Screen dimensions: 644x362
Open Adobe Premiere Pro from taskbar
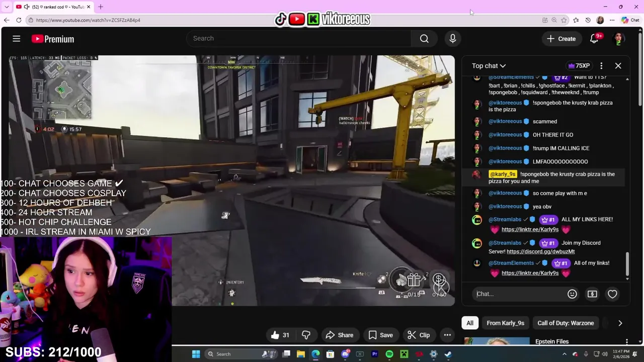(374, 354)
